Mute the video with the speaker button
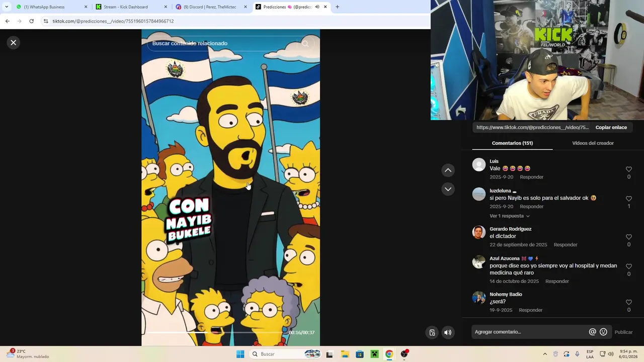This screenshot has height=362, width=644. (448, 332)
